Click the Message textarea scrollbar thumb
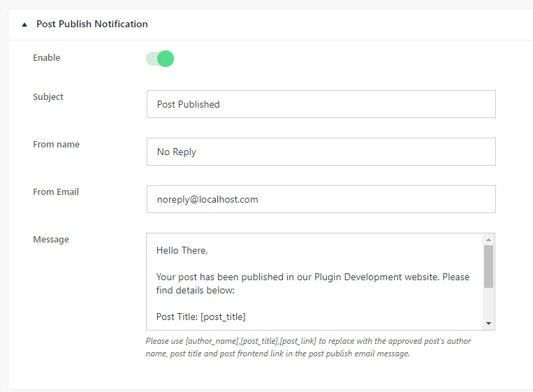Screen dimensions: 533x392 488,266
